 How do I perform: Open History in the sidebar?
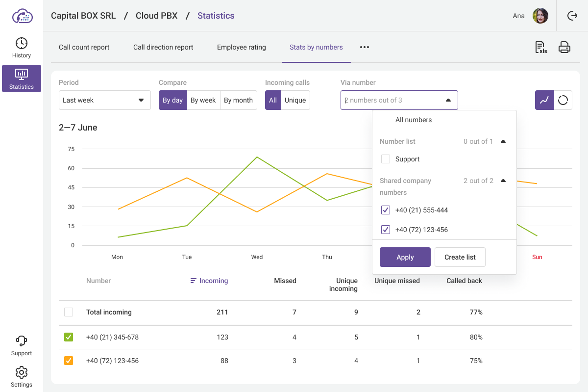[x=22, y=48]
